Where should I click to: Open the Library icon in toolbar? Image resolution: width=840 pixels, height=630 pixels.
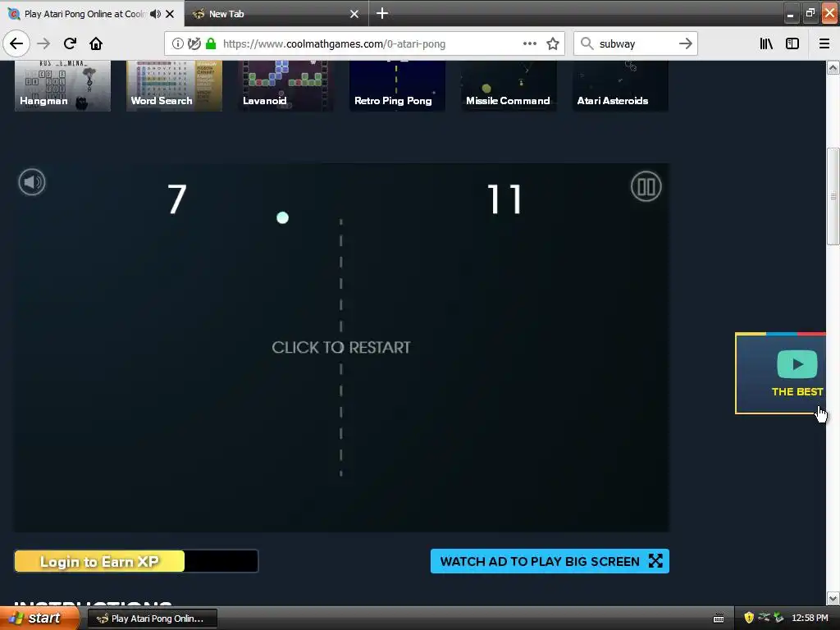coord(766,43)
